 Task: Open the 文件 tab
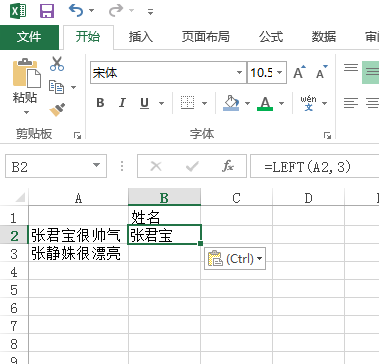tap(29, 37)
